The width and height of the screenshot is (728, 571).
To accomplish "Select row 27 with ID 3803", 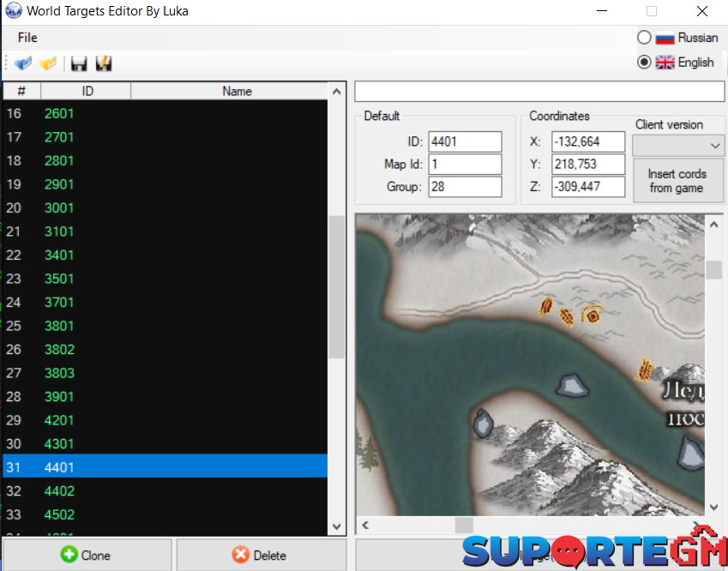I will 165,373.
